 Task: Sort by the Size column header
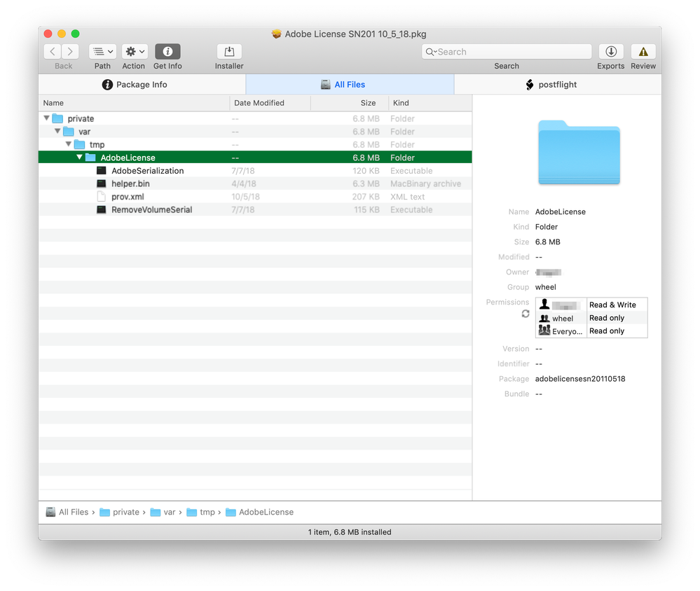pyautogui.click(x=349, y=103)
